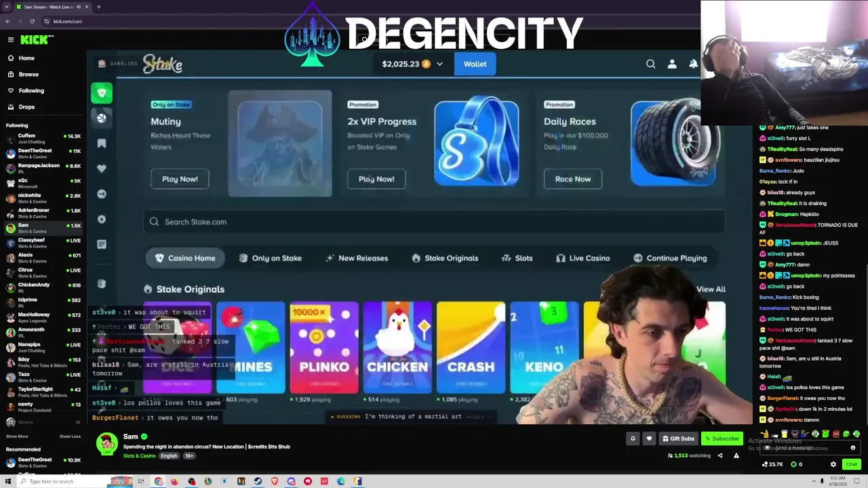Screen dimensions: 868x488
Task: Click the English language tag
Action: click(169, 456)
